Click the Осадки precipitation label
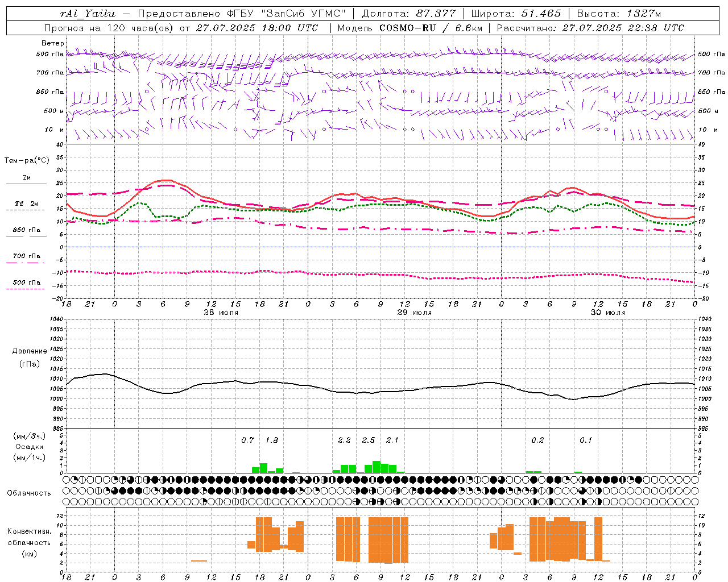The width and height of the screenshot is (728, 582). tap(29, 447)
